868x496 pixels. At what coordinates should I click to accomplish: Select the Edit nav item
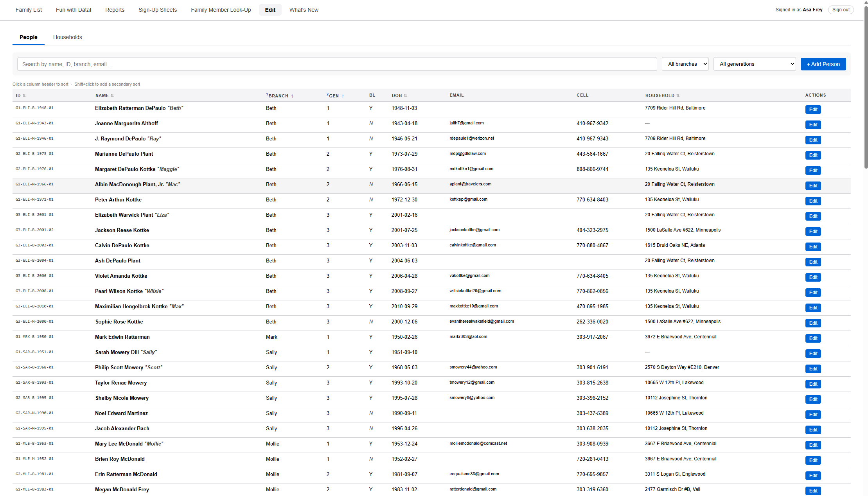coord(270,10)
